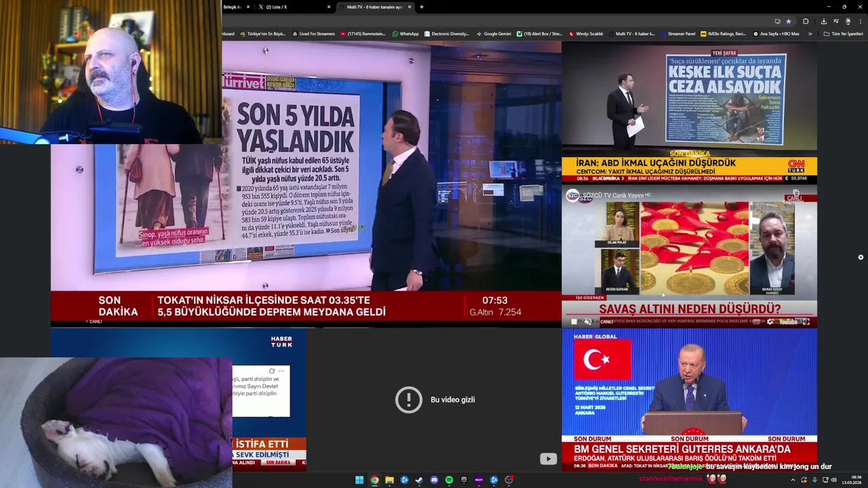Open the Chrome profile avatar

click(848, 21)
